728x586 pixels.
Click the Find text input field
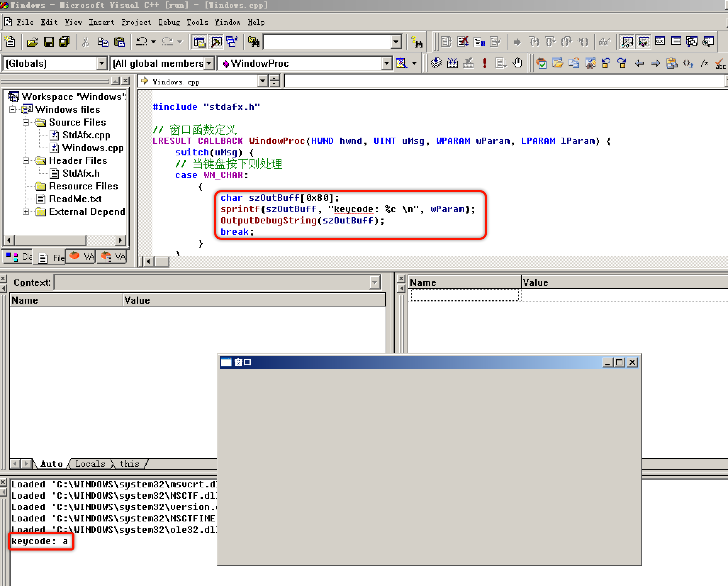click(x=327, y=42)
